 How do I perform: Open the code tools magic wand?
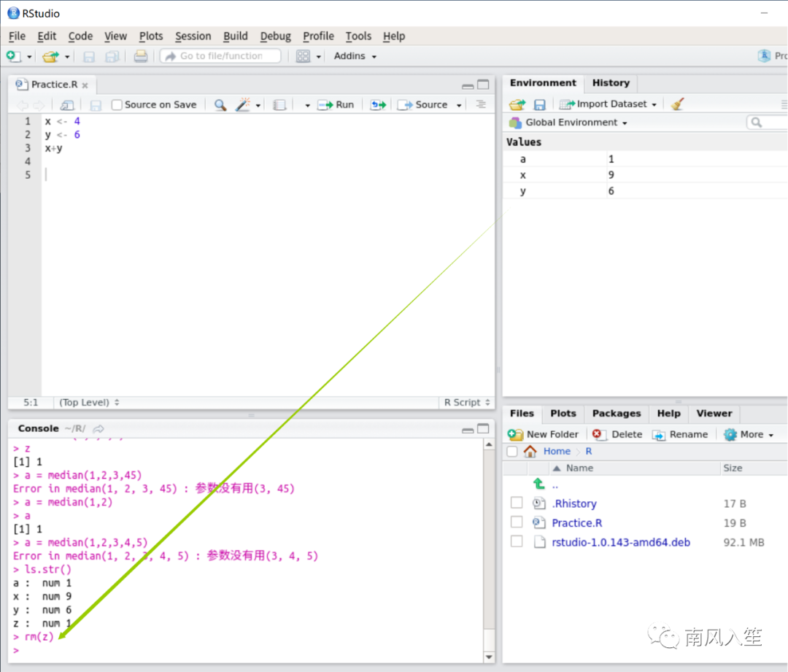243,105
